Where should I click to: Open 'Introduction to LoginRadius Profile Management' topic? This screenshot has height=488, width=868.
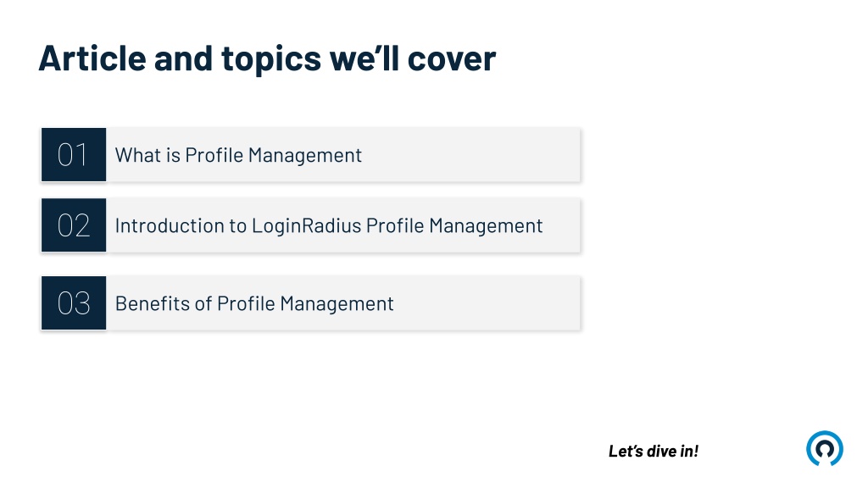coord(329,225)
